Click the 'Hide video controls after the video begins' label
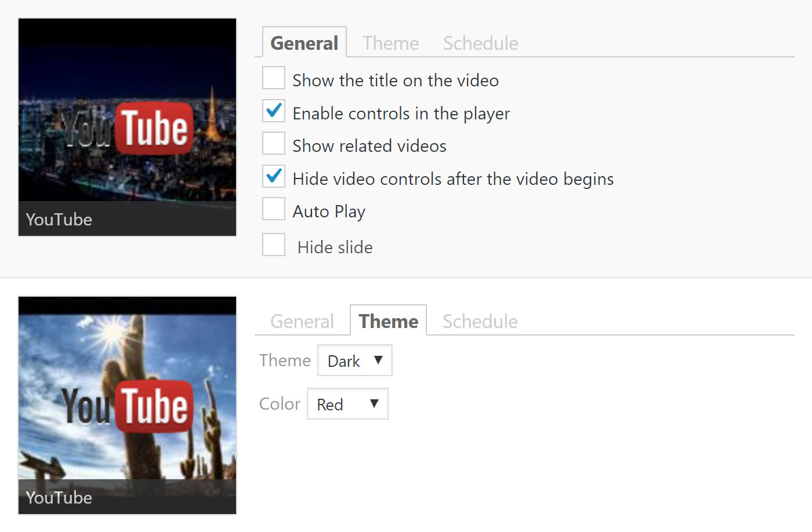This screenshot has height=532, width=812. pos(454,179)
